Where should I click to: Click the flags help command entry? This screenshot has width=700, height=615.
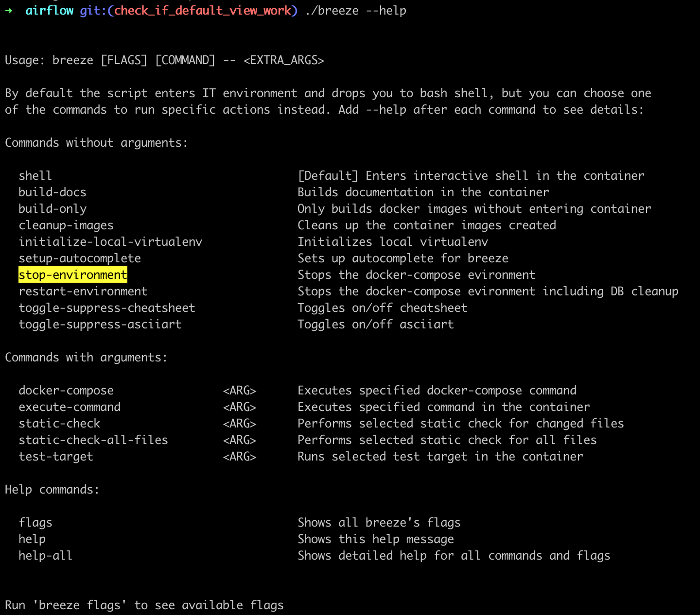click(x=35, y=523)
